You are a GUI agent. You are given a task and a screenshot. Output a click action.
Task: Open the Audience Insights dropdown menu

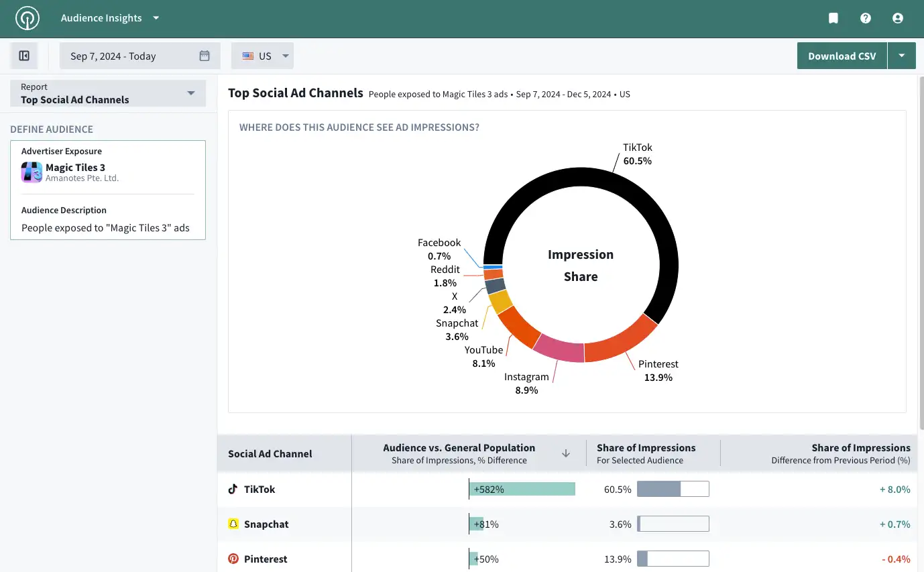coord(110,18)
